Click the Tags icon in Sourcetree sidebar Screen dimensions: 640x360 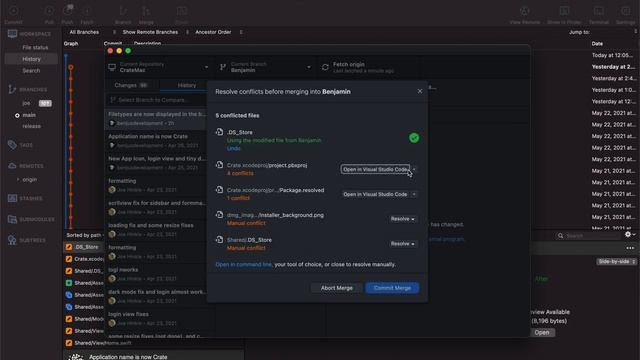(12, 144)
